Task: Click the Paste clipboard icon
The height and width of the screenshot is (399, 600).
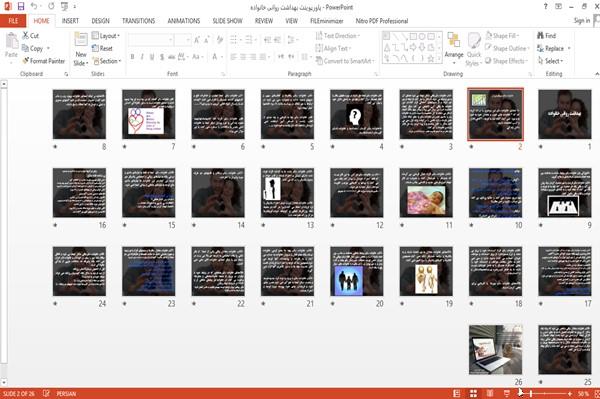Action: tap(11, 41)
